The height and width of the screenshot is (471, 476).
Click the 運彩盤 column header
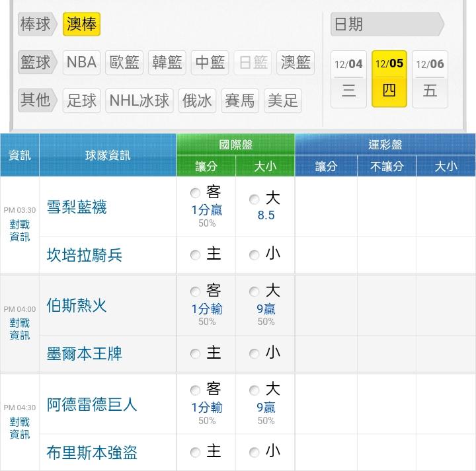(385, 145)
